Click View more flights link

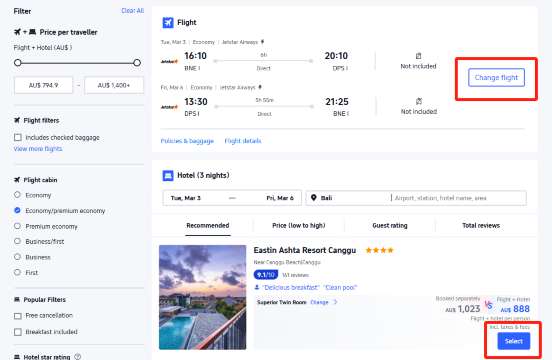pos(38,149)
